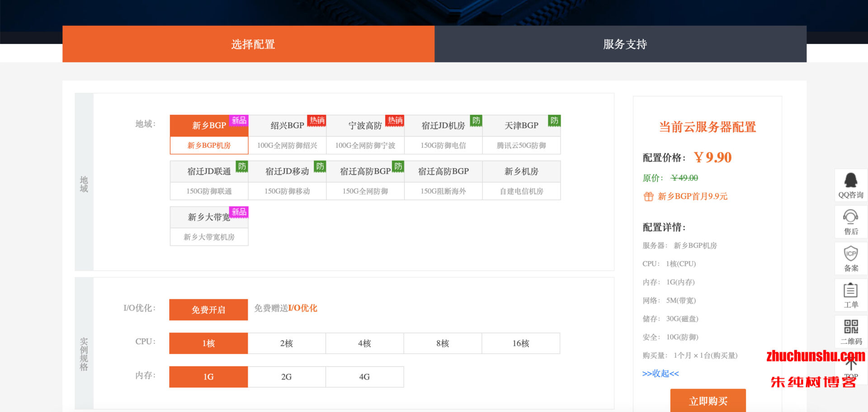Click 免费赠送I/O优化 text

click(x=286, y=308)
